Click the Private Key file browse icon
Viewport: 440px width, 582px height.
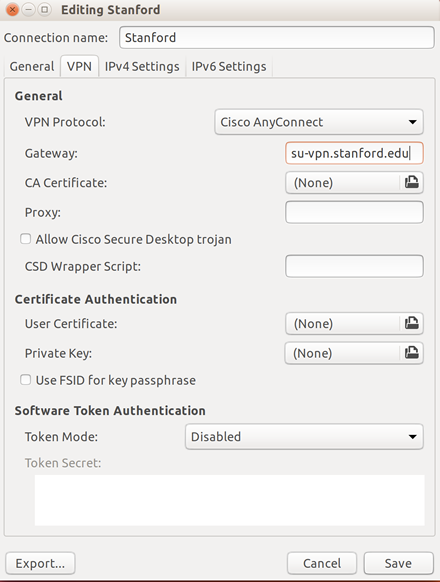(x=411, y=353)
